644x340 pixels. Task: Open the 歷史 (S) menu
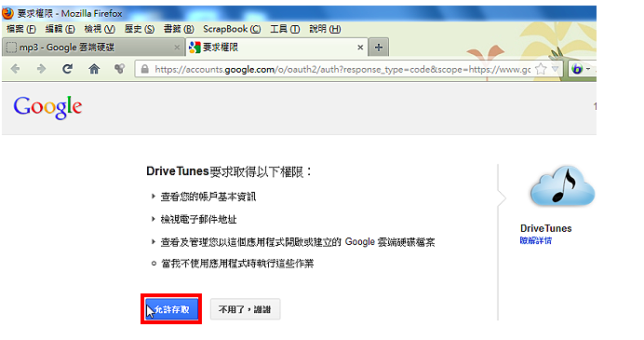pyautogui.click(x=140, y=29)
